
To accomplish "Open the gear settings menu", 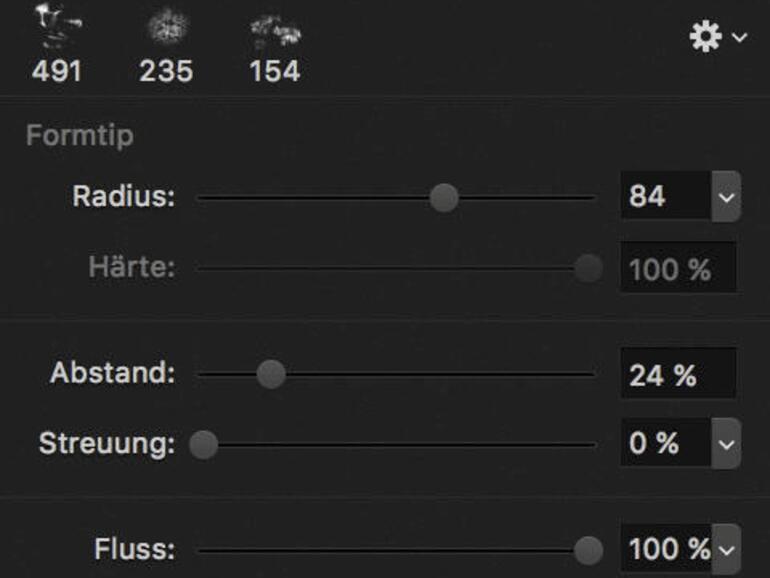I will tap(717, 37).
